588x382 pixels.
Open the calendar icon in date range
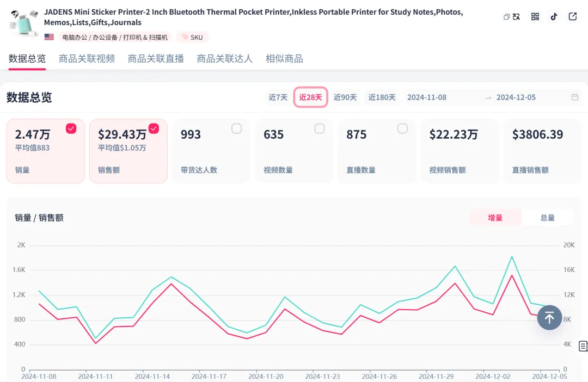575,97
